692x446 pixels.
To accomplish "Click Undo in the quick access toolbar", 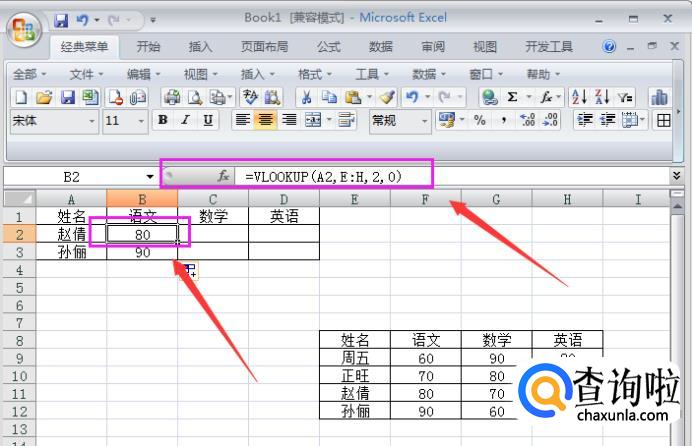I will tap(82, 20).
